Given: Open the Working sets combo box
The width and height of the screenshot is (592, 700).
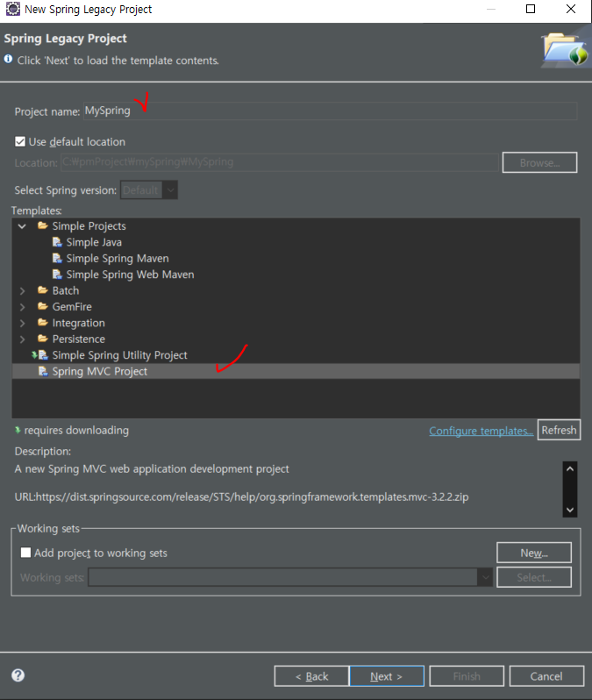Looking at the screenshot, I should 290,577.
